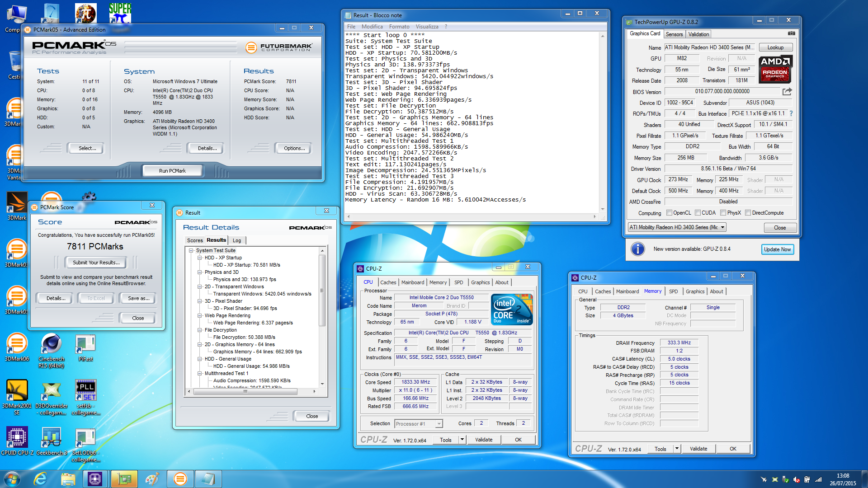The image size is (868, 488).
Task: Enable the CUDA checkbox in GPU-Z
Action: point(698,213)
